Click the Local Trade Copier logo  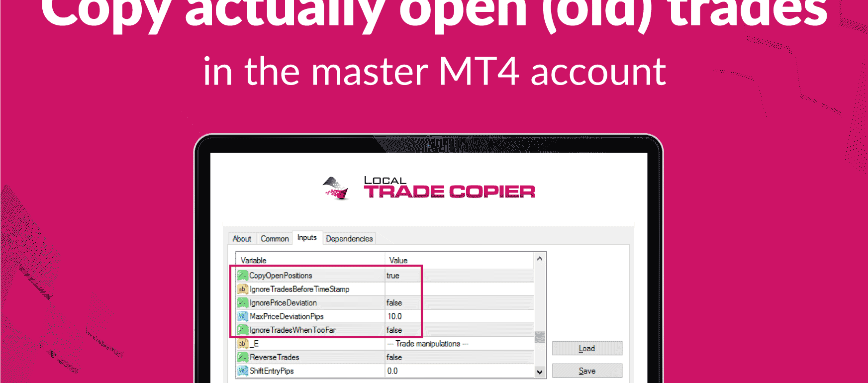coord(429,188)
